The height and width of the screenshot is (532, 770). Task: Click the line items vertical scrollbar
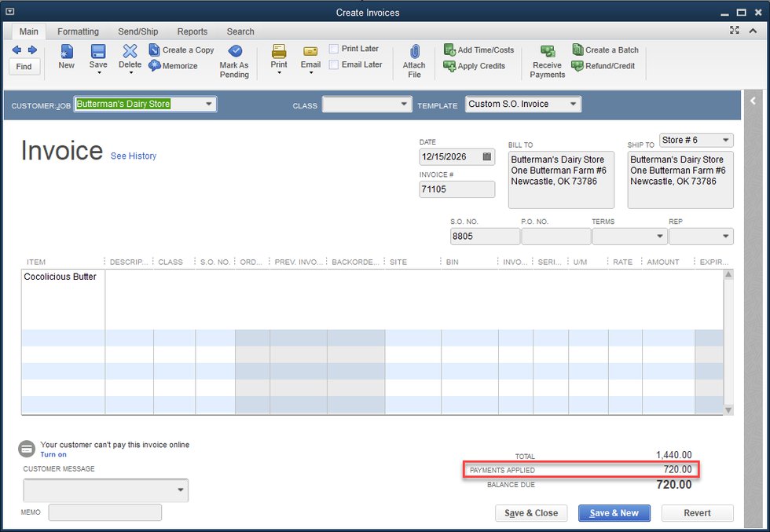[728, 342]
